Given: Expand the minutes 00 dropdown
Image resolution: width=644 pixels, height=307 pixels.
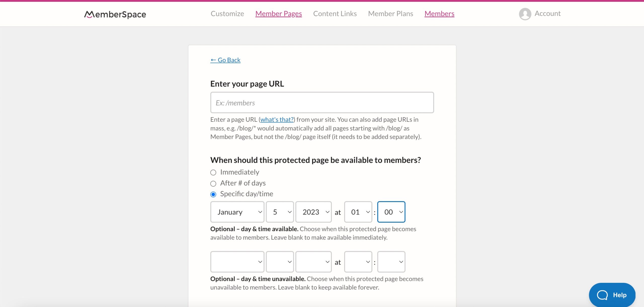Looking at the screenshot, I should 391,212.
